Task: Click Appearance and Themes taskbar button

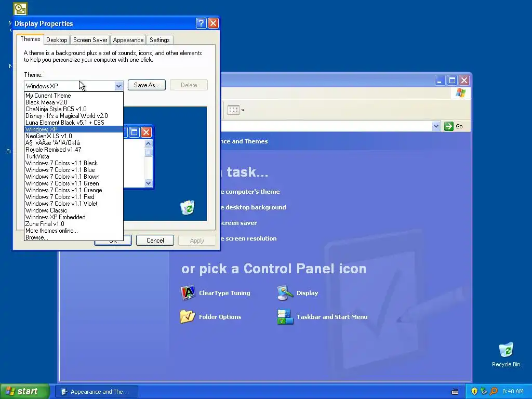Action: 96,392
